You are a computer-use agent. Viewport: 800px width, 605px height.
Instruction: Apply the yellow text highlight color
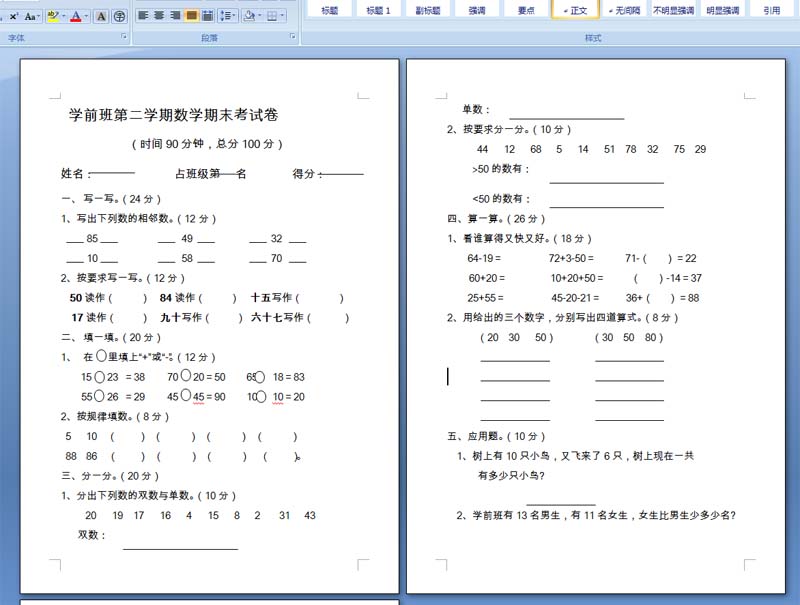pos(53,16)
